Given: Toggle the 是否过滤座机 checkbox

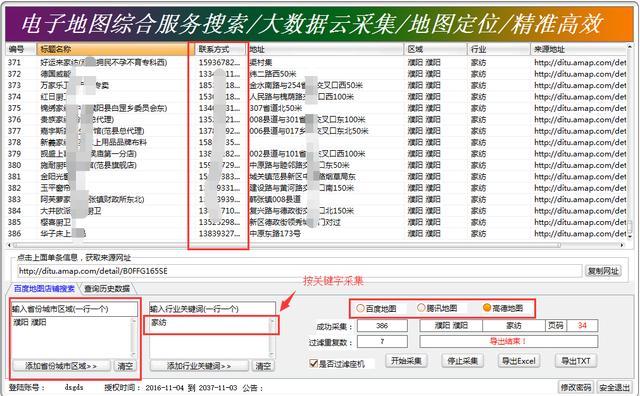Looking at the screenshot, I should (x=313, y=363).
